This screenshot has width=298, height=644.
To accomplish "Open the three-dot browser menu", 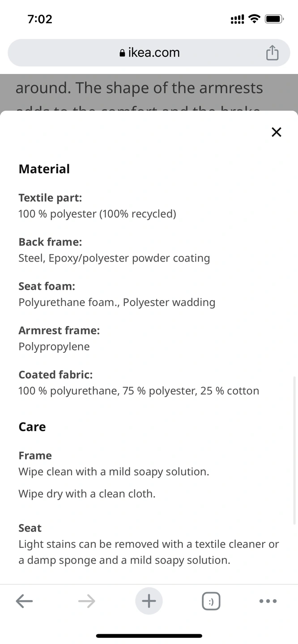I will coord(268,601).
